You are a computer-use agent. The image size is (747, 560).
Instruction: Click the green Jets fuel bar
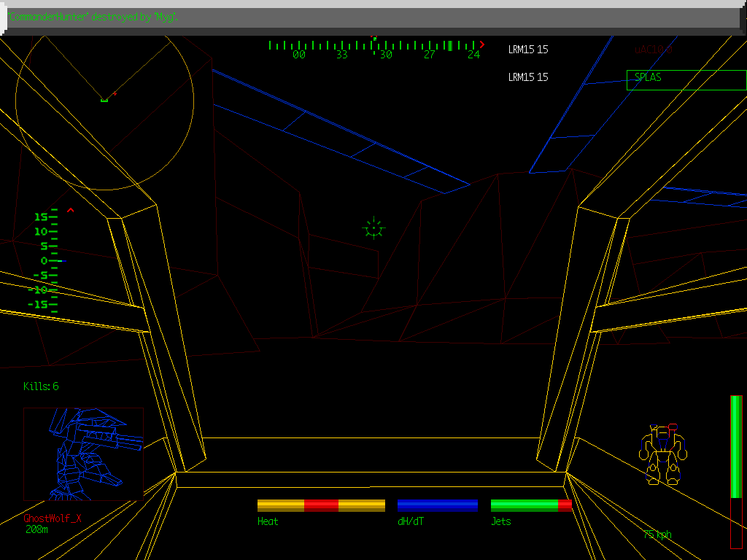pos(530,505)
